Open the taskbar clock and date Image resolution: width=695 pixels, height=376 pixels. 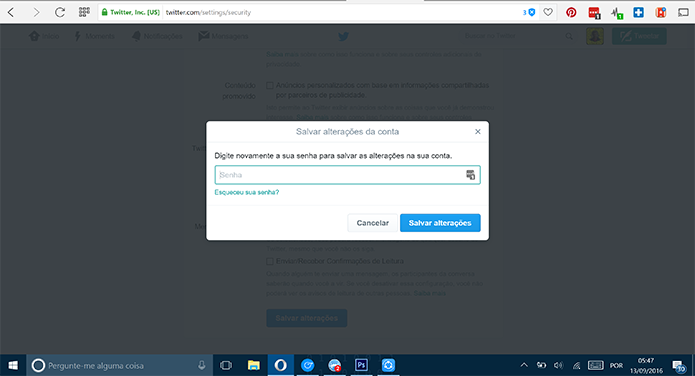click(x=646, y=365)
